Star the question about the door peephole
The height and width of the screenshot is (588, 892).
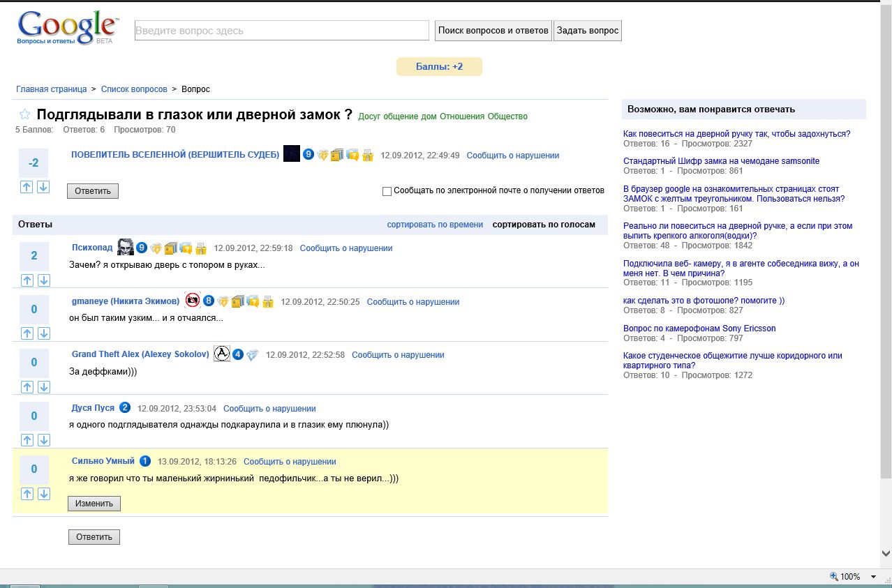click(x=24, y=114)
